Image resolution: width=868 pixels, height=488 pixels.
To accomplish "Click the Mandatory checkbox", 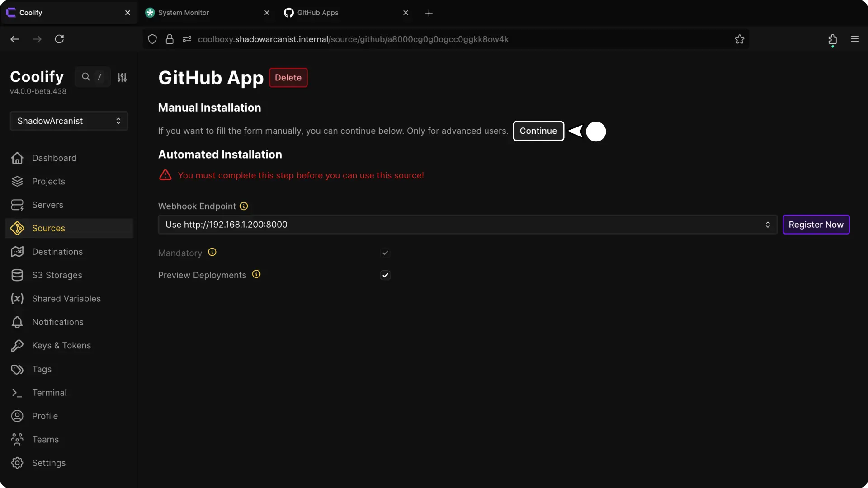I will 385,253.
